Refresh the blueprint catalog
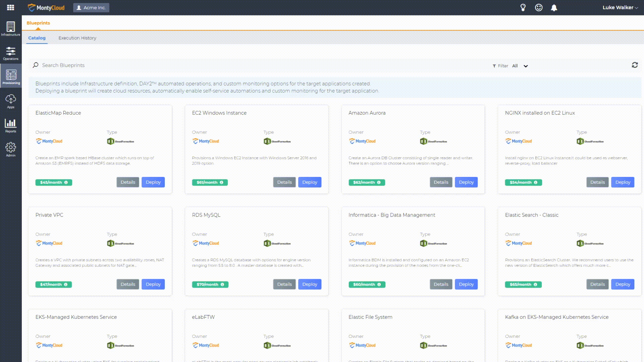The image size is (644, 362). (635, 65)
